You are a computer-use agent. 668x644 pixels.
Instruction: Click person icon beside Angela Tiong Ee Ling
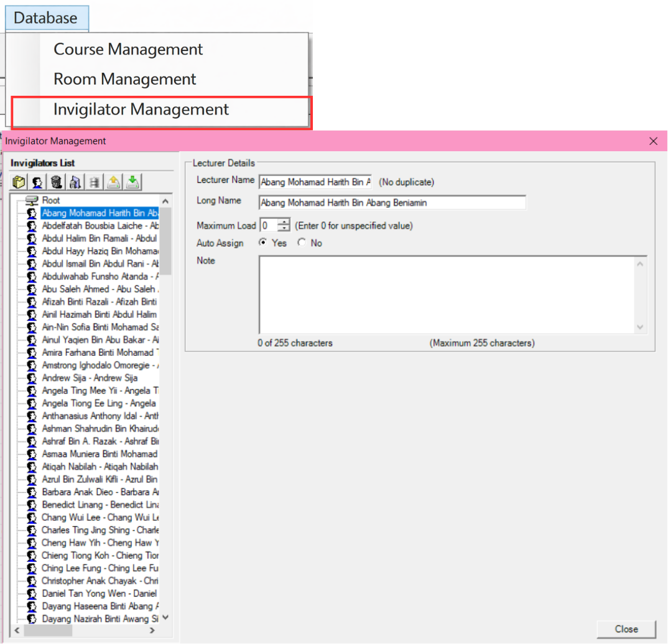coord(32,403)
